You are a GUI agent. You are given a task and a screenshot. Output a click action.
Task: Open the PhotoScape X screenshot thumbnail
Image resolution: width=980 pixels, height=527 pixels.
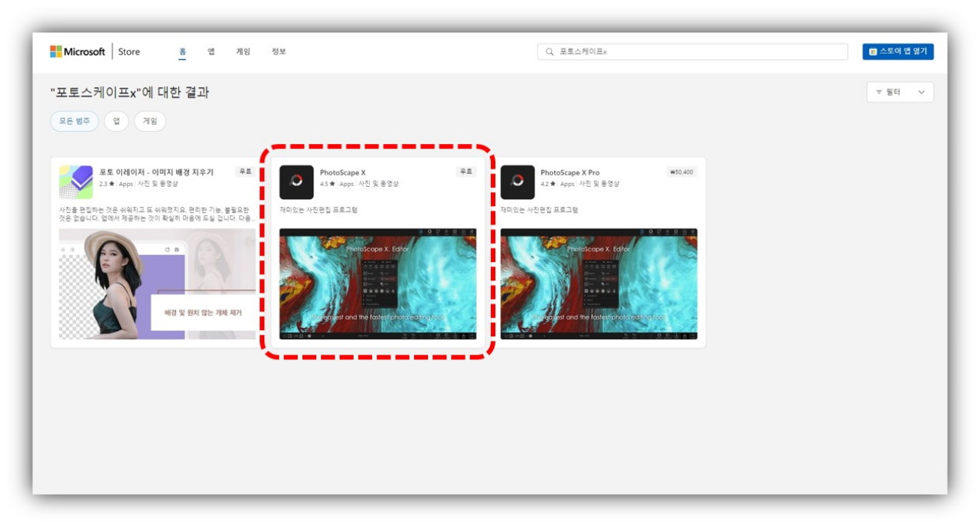[x=377, y=283]
